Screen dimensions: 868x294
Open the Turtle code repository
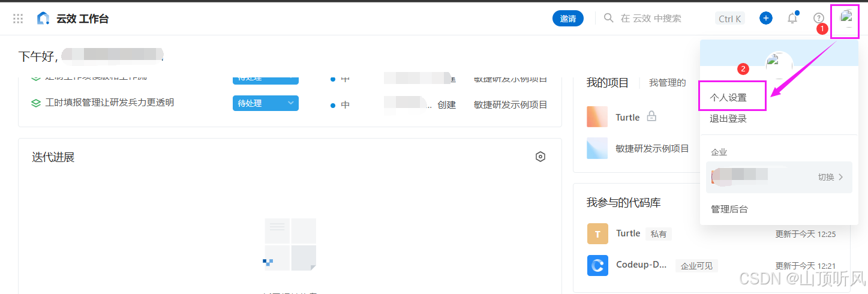628,233
